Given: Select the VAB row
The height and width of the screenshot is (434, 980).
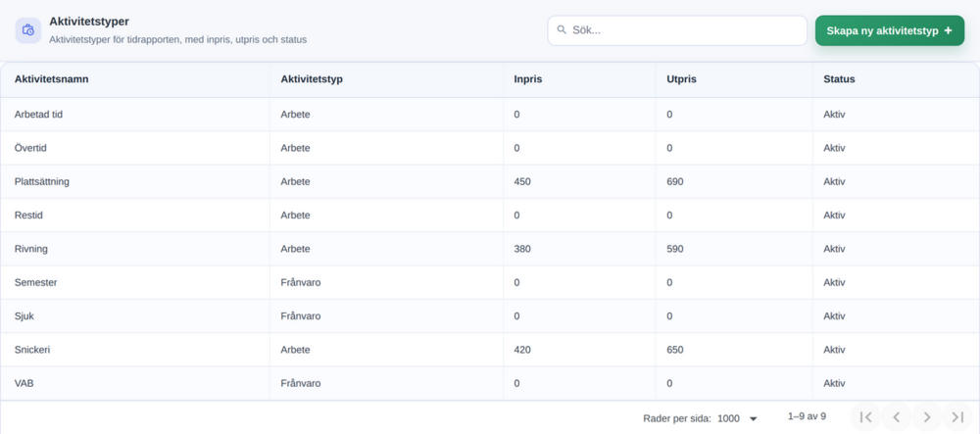Looking at the screenshot, I should (489, 383).
